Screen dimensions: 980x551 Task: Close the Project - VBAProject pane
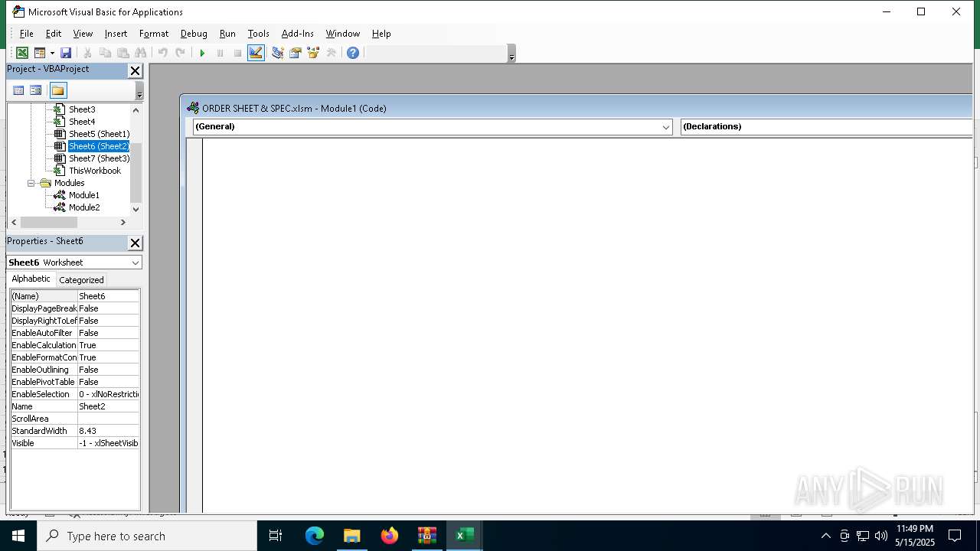(135, 70)
